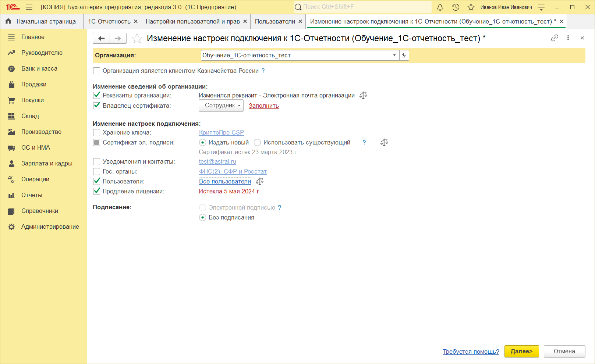The height and width of the screenshot is (364, 595).
Task: Click scales icon beside Все пользователи
Action: pos(260,181)
